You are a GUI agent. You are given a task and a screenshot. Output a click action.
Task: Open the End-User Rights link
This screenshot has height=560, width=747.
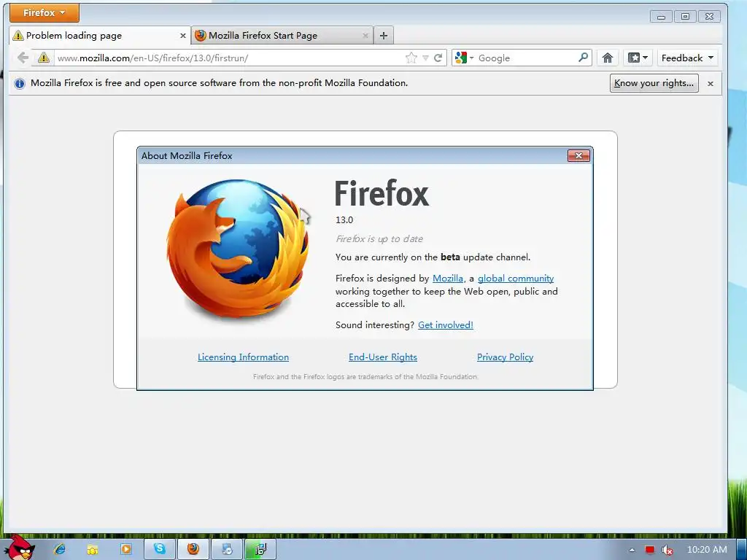coord(383,357)
